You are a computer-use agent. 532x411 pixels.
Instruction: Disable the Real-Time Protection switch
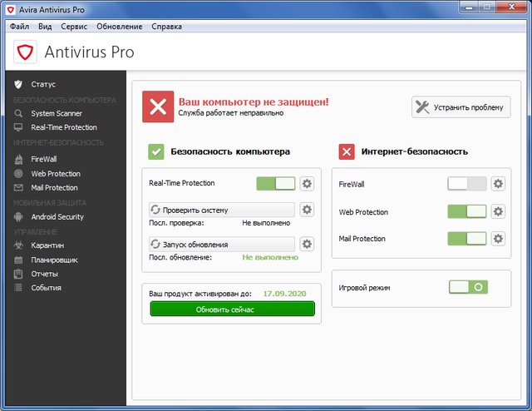(x=275, y=184)
